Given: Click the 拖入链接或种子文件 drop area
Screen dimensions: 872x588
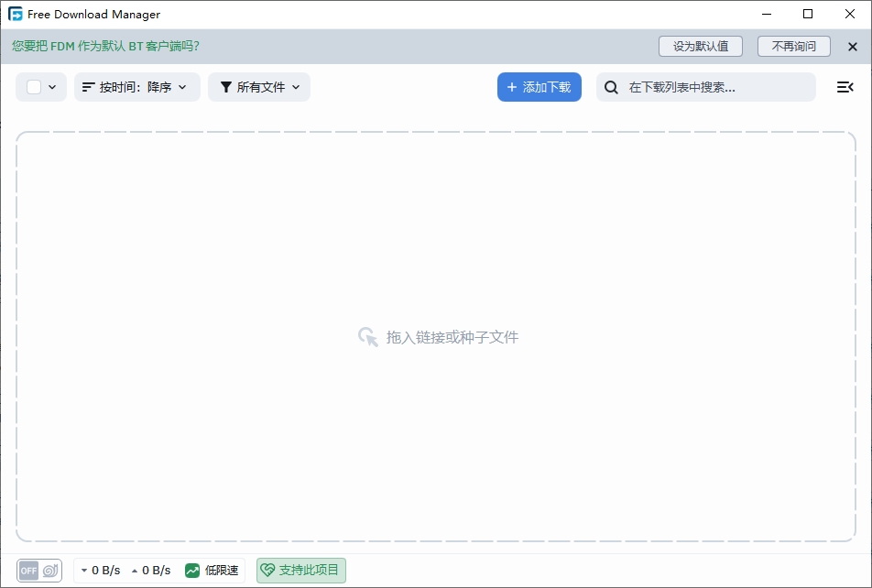Looking at the screenshot, I should coord(436,336).
